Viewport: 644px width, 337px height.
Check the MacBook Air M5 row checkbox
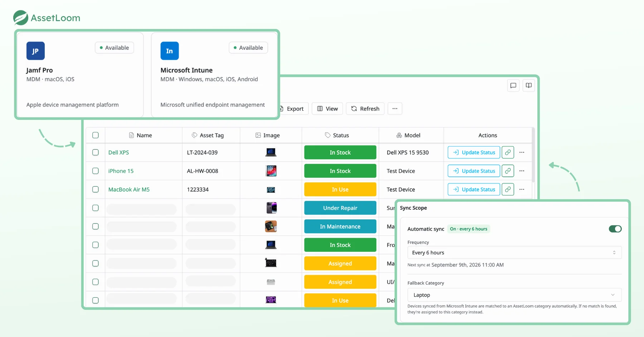[x=96, y=189]
